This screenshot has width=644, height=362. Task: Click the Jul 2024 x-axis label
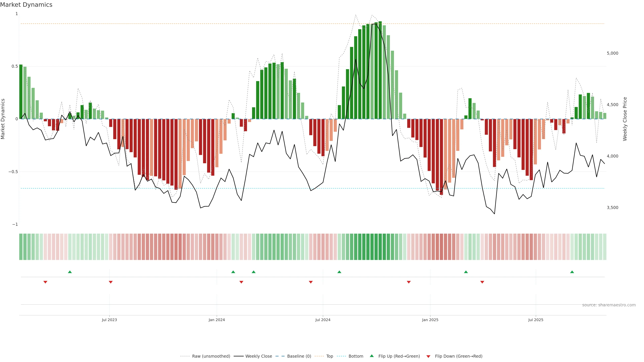point(323,320)
